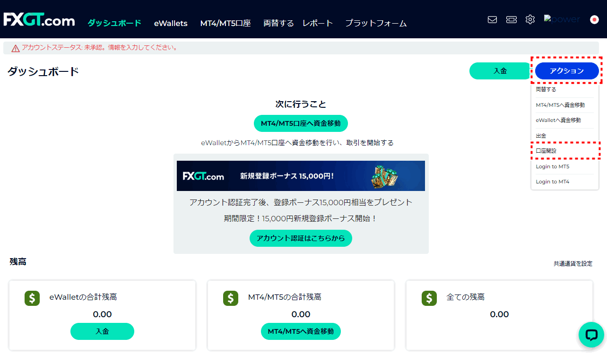607x364 pixels.
Task: Click the top 入金 button
Action: pyautogui.click(x=500, y=71)
